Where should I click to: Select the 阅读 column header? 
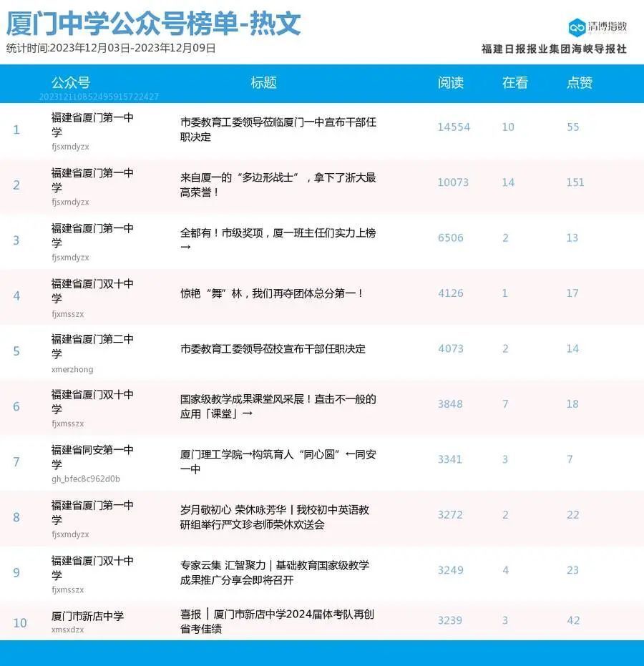(452, 83)
